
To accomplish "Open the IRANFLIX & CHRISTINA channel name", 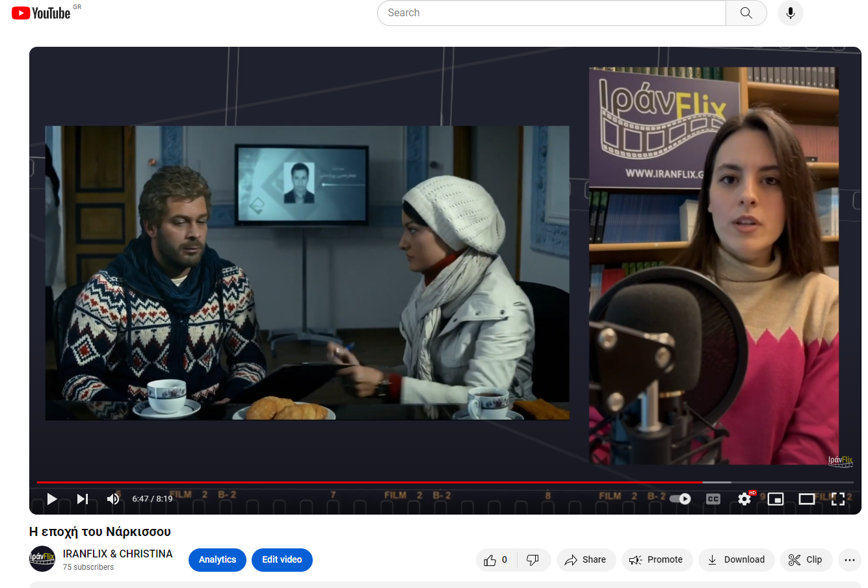I will coord(118,554).
